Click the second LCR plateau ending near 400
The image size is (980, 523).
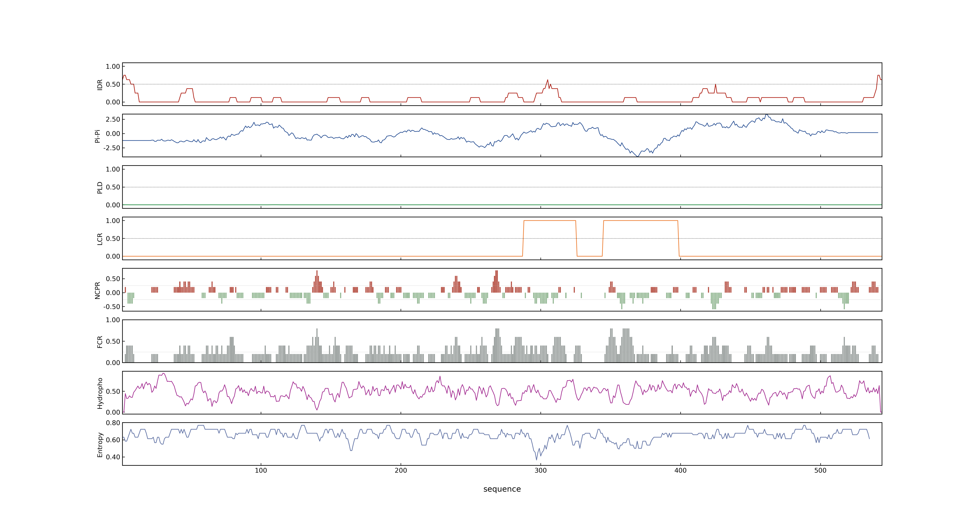click(x=641, y=220)
